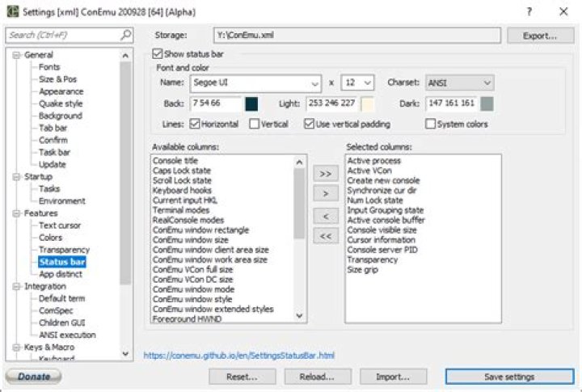The image size is (582, 392).
Task: Click the Reset... button
Action: coord(242,377)
